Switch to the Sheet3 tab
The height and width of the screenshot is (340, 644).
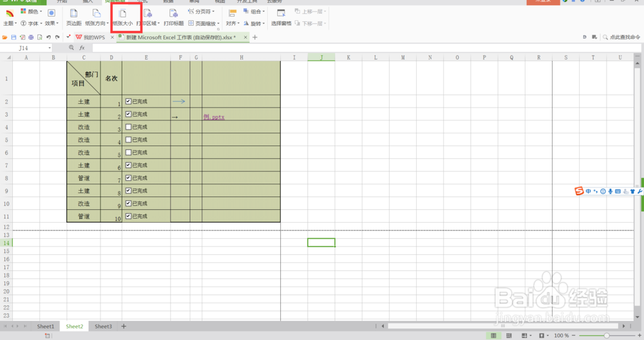(x=103, y=326)
